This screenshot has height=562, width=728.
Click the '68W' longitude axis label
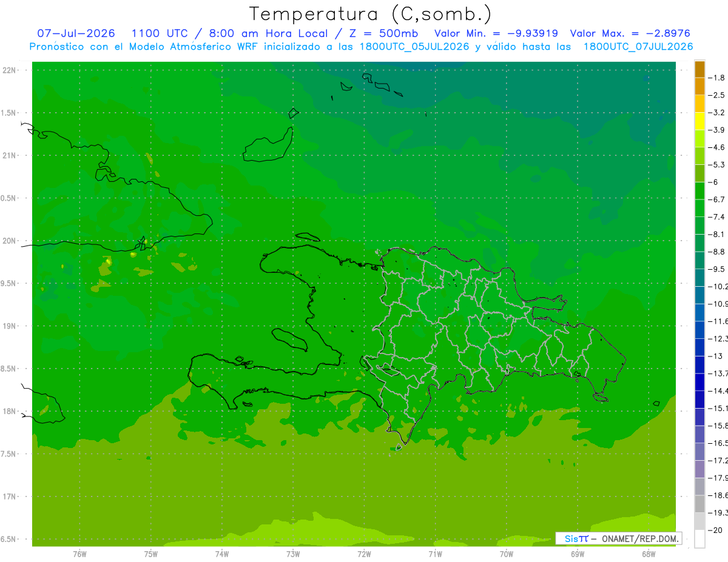coord(649,554)
